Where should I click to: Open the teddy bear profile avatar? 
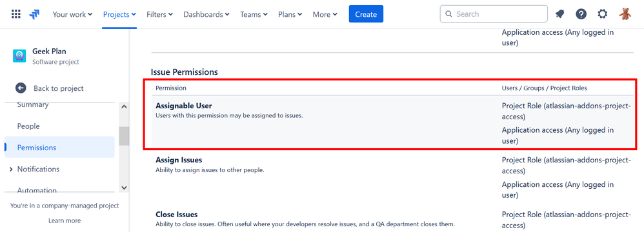(x=625, y=14)
